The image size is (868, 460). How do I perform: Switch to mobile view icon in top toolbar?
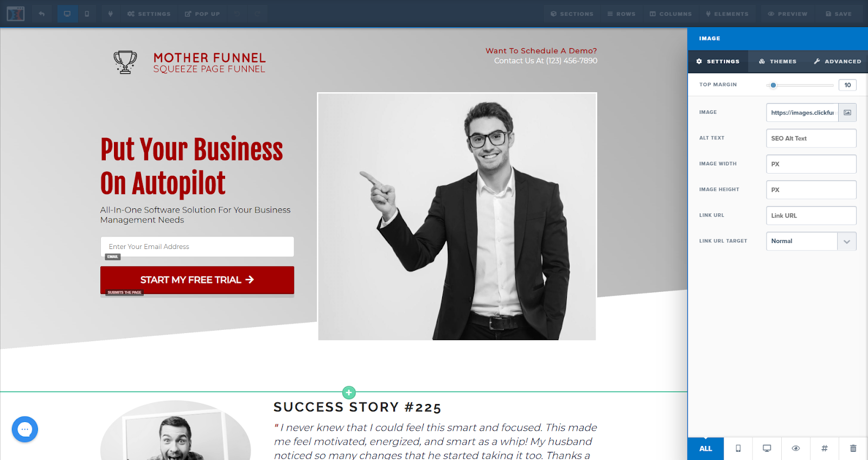87,14
